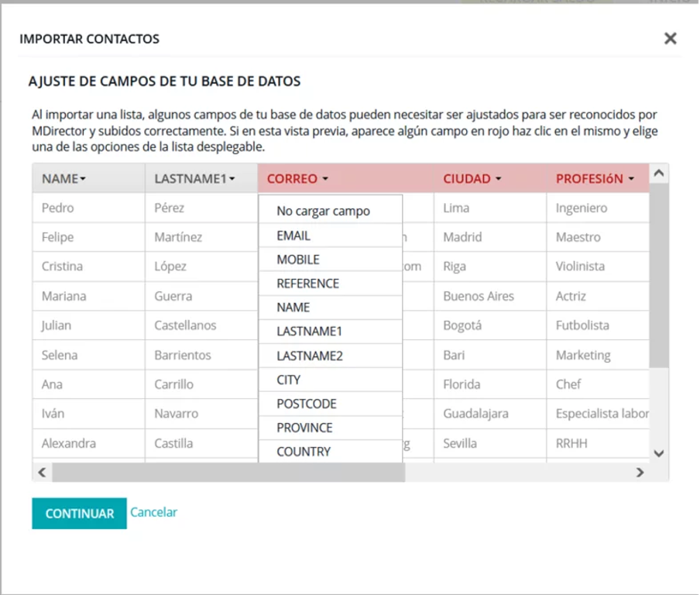Choose EMAIL from the field list

331,236
